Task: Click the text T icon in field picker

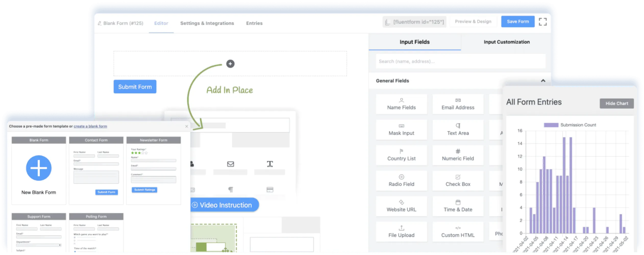Action: [270, 164]
